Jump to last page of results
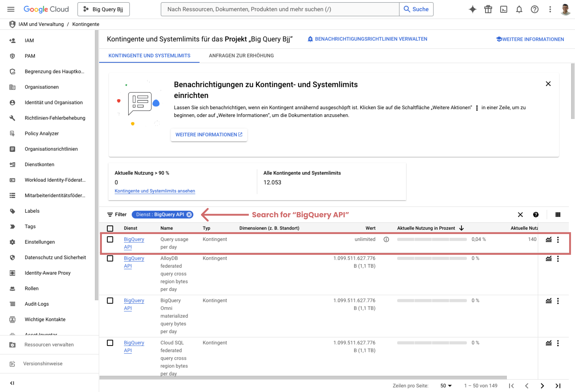 tap(558, 386)
